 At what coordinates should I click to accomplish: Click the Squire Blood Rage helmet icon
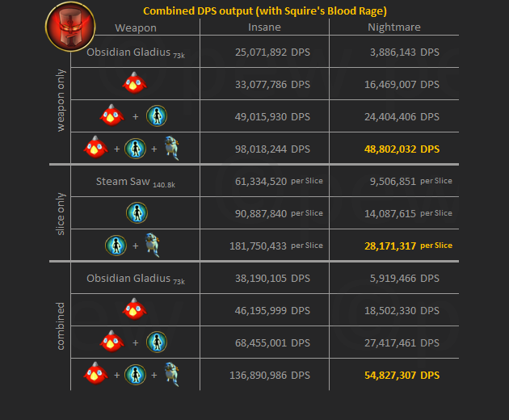point(69,23)
